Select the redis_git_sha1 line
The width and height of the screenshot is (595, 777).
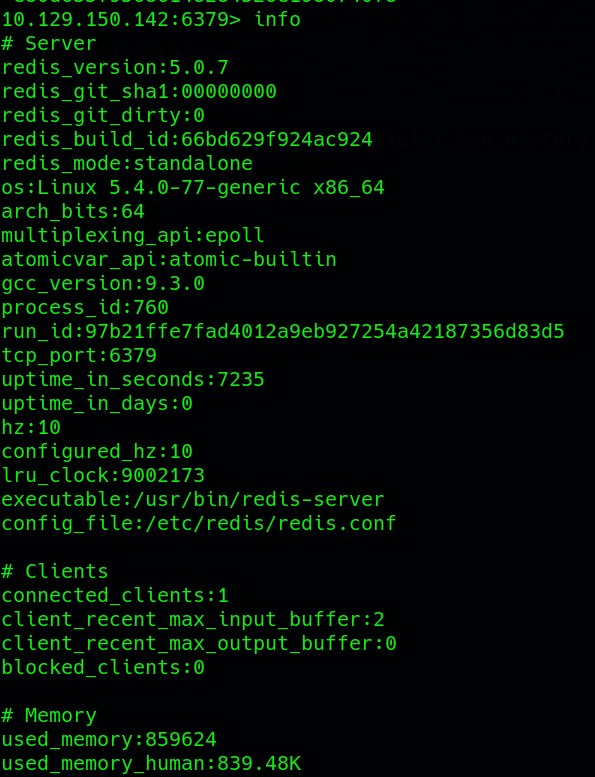(x=139, y=92)
